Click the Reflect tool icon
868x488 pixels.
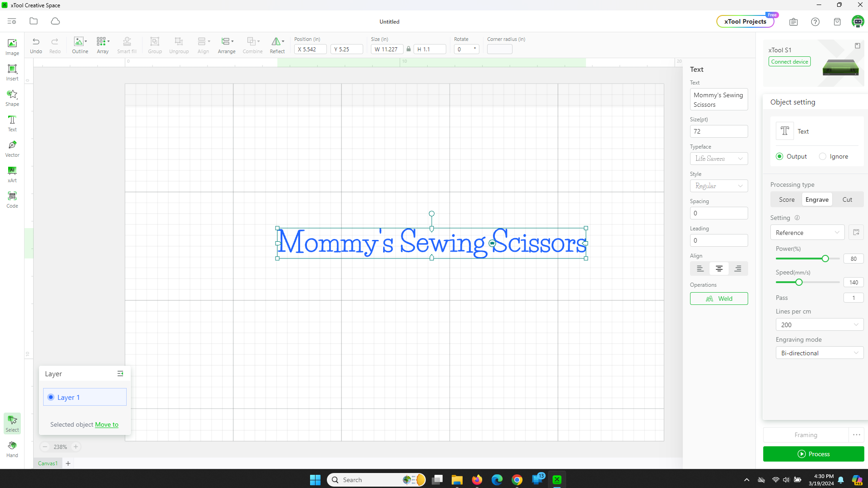click(x=276, y=42)
